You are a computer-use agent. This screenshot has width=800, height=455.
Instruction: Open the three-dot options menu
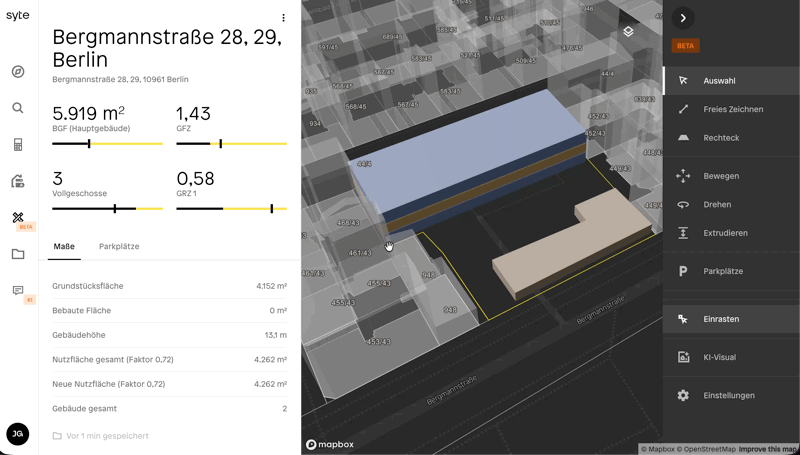pyautogui.click(x=284, y=18)
